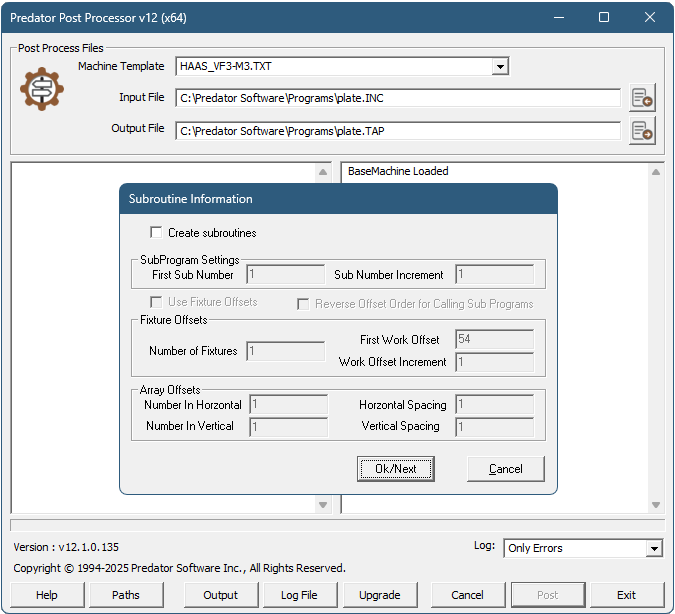This screenshot has height=614, width=675.
Task: Click the Input File browse icon
Action: click(x=642, y=98)
